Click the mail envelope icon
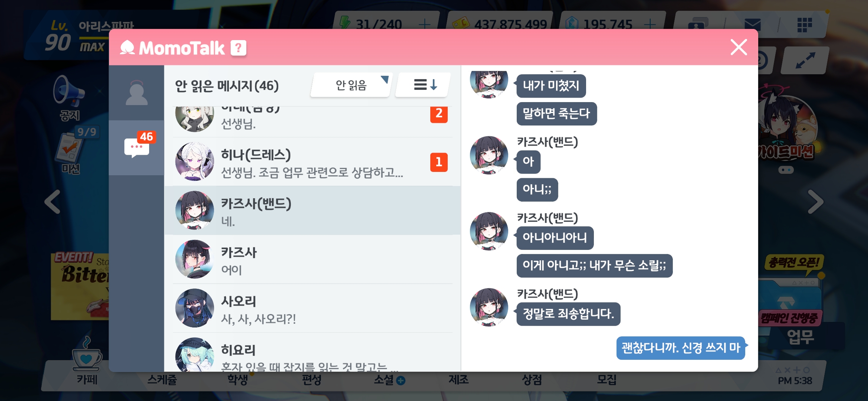 tap(752, 25)
